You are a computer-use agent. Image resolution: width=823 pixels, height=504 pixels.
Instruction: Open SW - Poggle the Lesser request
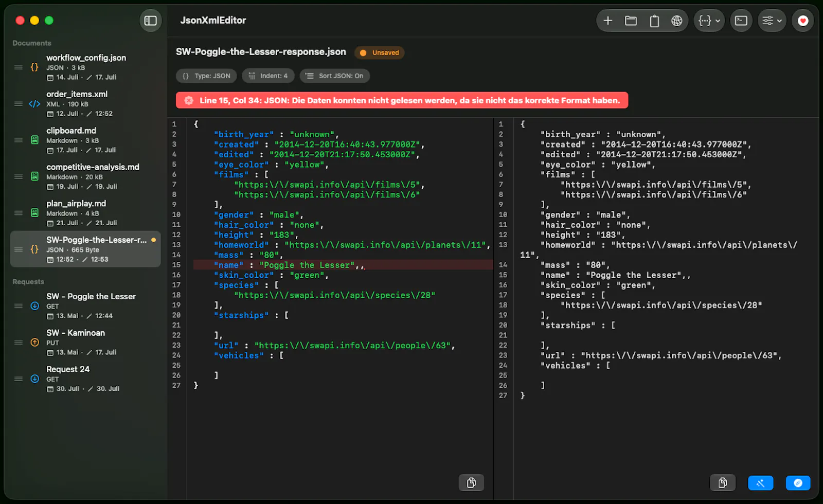pyautogui.click(x=85, y=306)
